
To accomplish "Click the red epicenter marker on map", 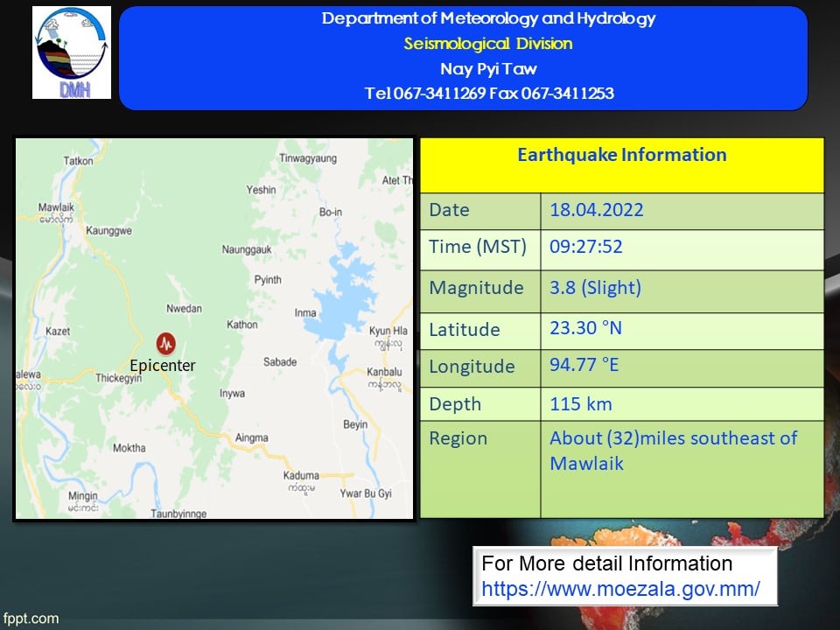I will pyautogui.click(x=164, y=343).
